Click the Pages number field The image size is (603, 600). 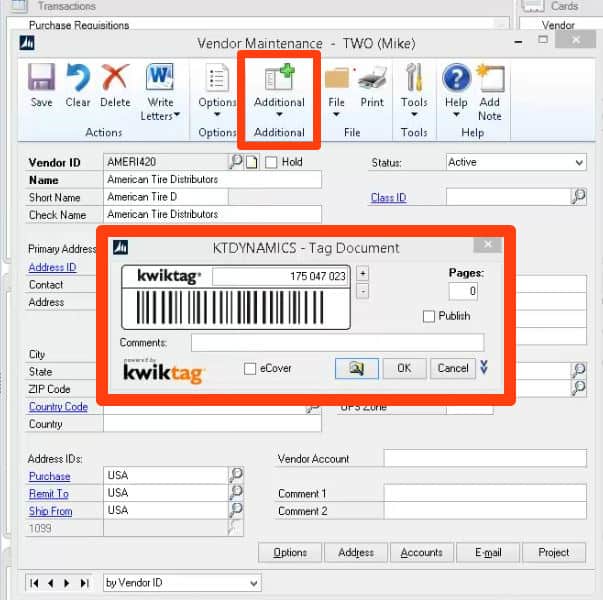coord(463,291)
